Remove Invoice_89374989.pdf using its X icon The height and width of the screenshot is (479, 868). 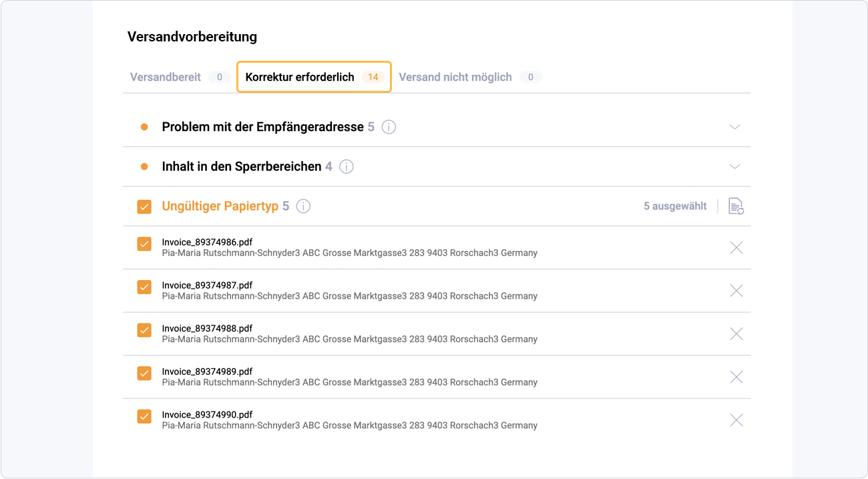pos(736,377)
